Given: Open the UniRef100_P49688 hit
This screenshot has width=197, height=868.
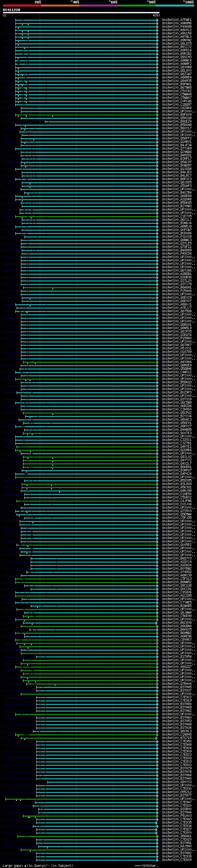Looking at the screenshot, I should tap(176, 26).
